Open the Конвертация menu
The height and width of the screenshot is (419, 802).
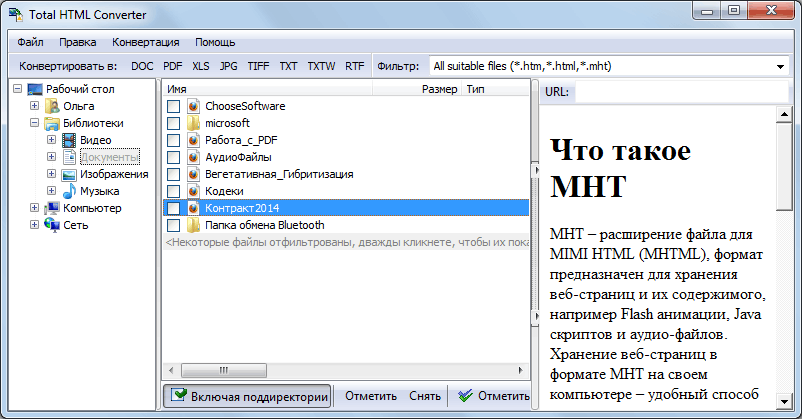[146, 42]
